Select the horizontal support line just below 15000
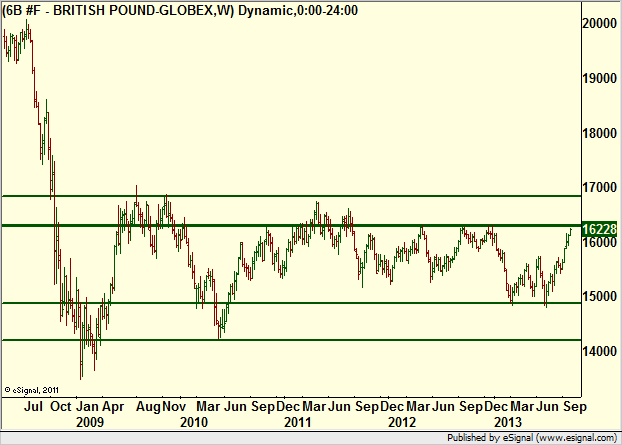 292,303
